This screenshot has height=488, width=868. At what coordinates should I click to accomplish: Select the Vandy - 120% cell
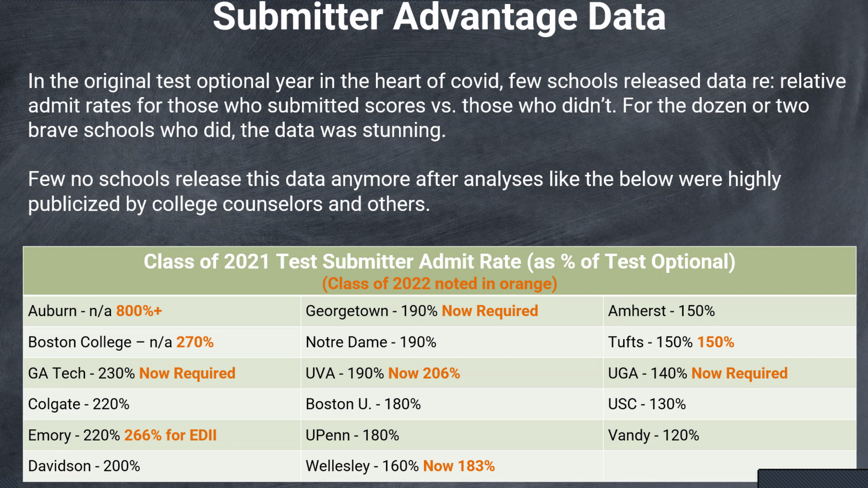point(653,436)
